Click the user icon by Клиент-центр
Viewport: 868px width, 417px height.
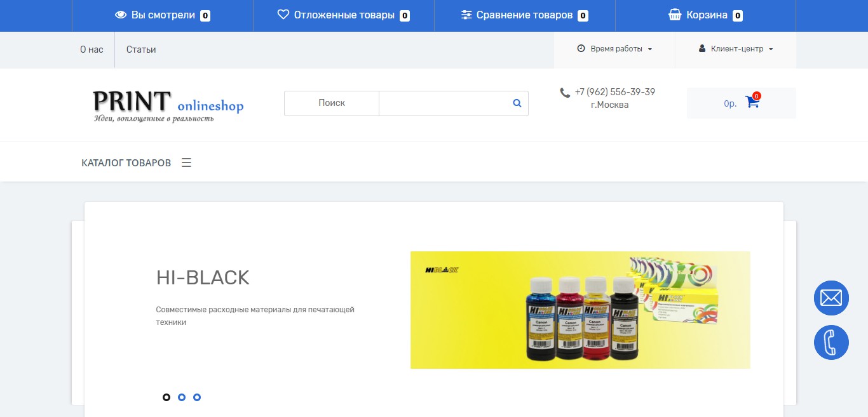point(702,48)
